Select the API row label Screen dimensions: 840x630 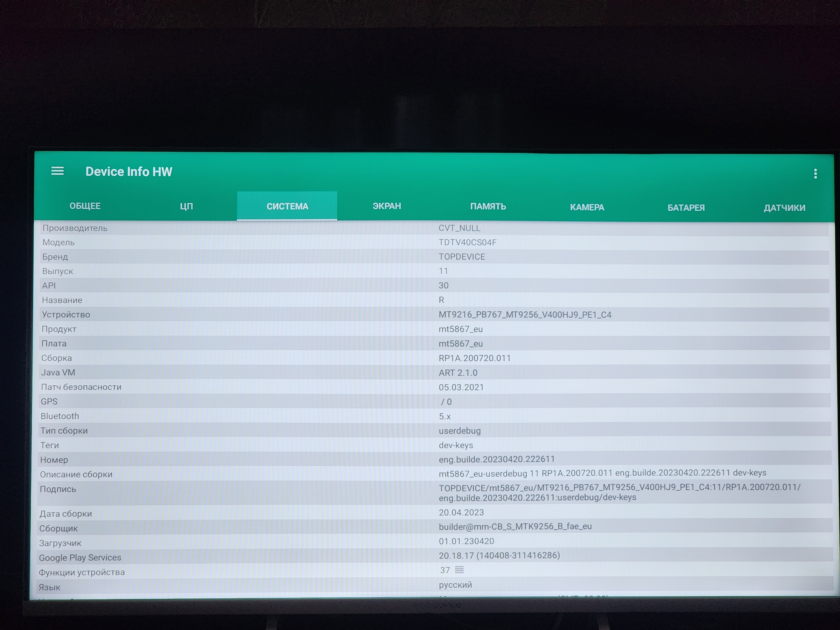click(x=49, y=286)
